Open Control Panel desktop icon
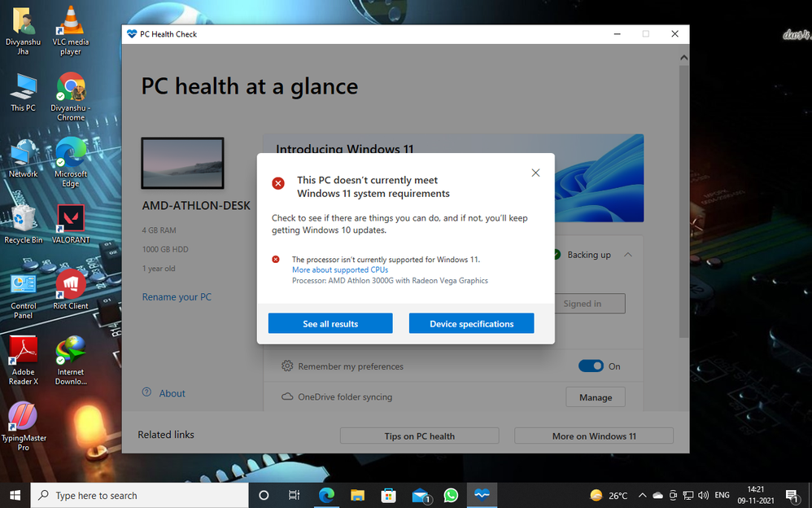The image size is (812, 508). coord(23,296)
